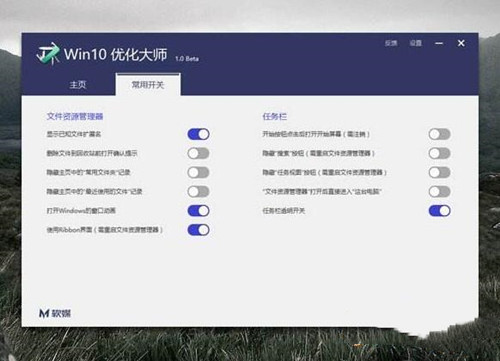Minimize the Win10 优化大师 window
Viewport: 500px width, 361px height.
coord(439,43)
